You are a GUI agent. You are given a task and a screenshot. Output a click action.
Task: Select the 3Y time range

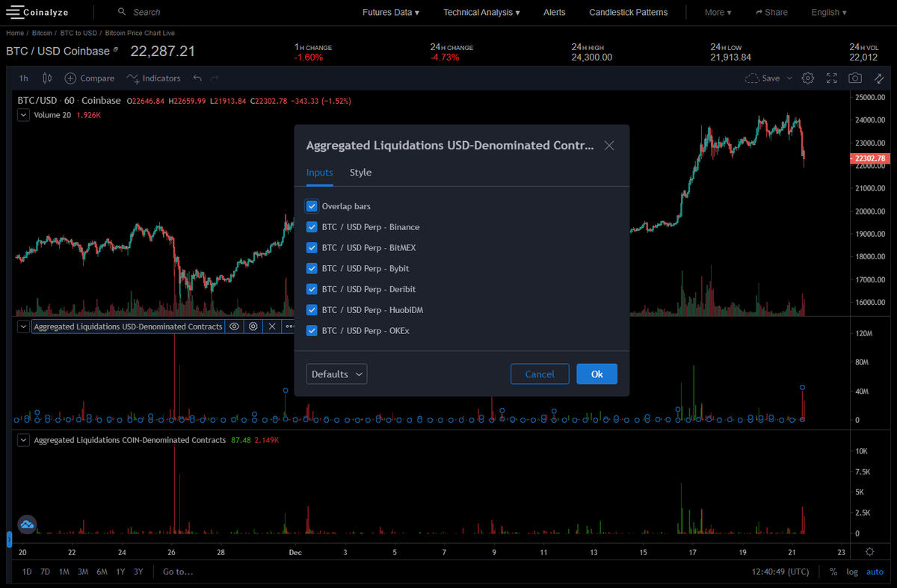pos(138,572)
